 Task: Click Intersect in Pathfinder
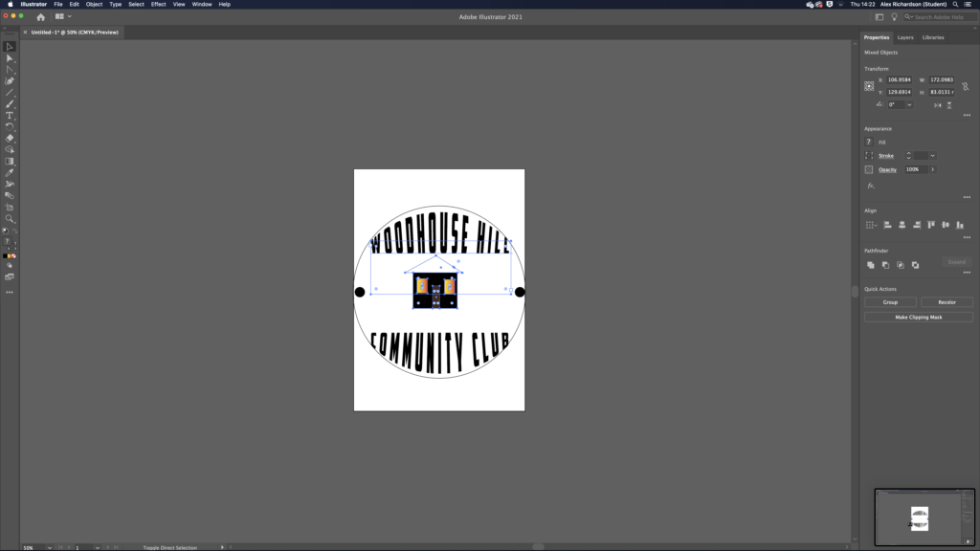coord(901,265)
